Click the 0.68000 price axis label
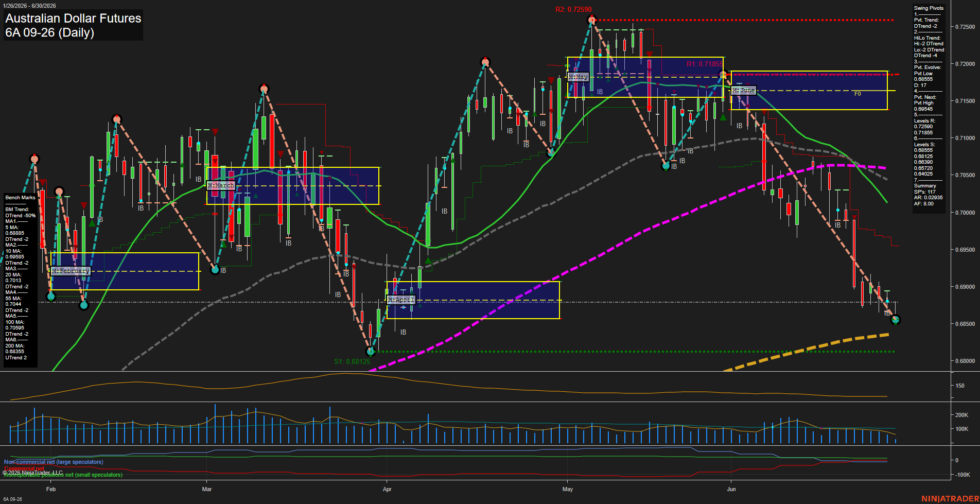The height and width of the screenshot is (504, 980). coord(965,361)
